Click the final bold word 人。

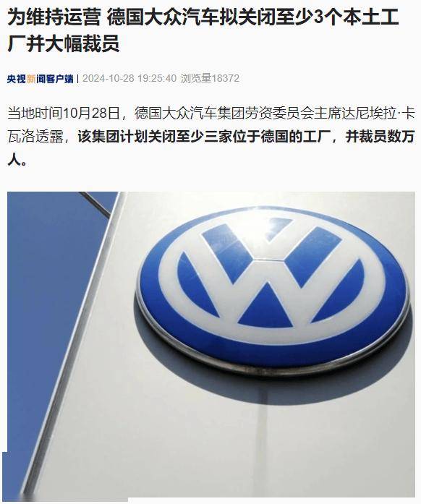[x=17, y=161]
